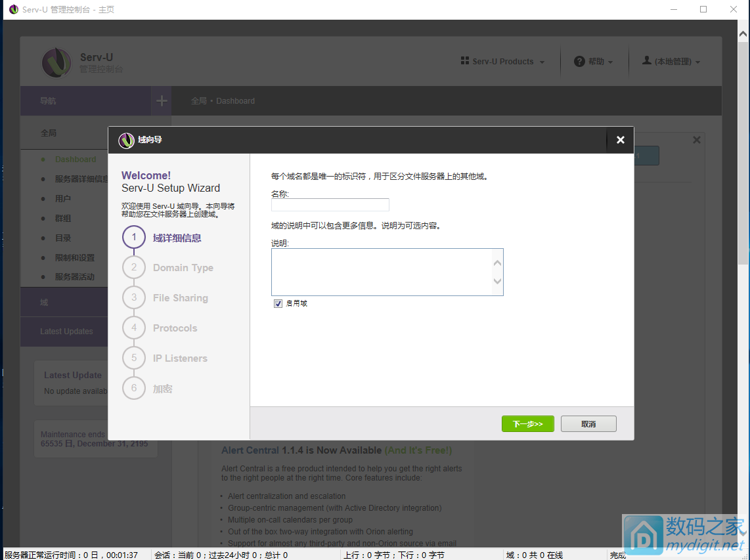Expand the 域 section in the sidebar
Viewport: 750px width, 560px height.
coord(64,302)
